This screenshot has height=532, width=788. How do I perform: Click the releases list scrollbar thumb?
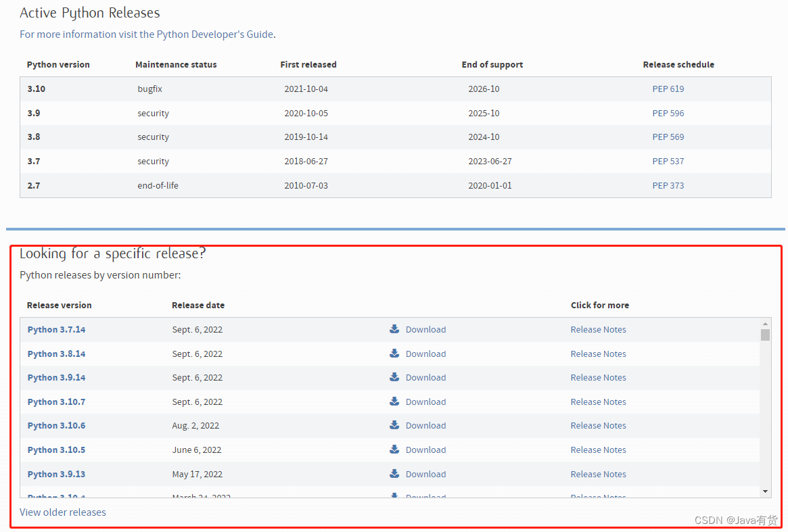click(765, 335)
